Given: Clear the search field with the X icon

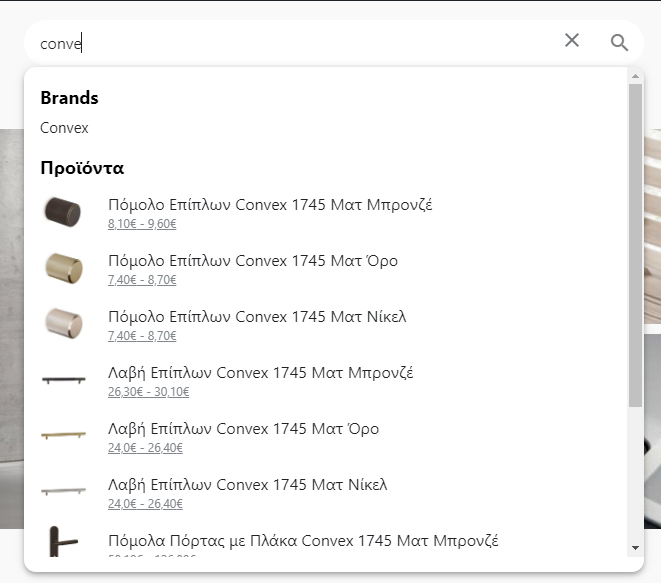Looking at the screenshot, I should click(572, 40).
